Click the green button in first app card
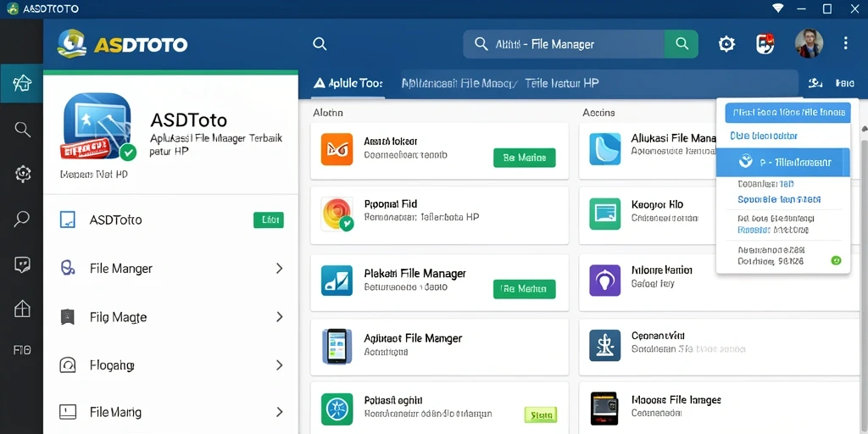 [x=524, y=158]
